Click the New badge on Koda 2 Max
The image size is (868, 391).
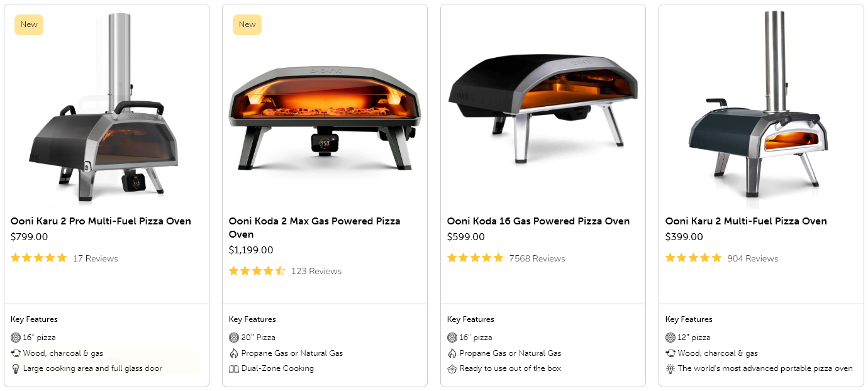click(x=247, y=25)
